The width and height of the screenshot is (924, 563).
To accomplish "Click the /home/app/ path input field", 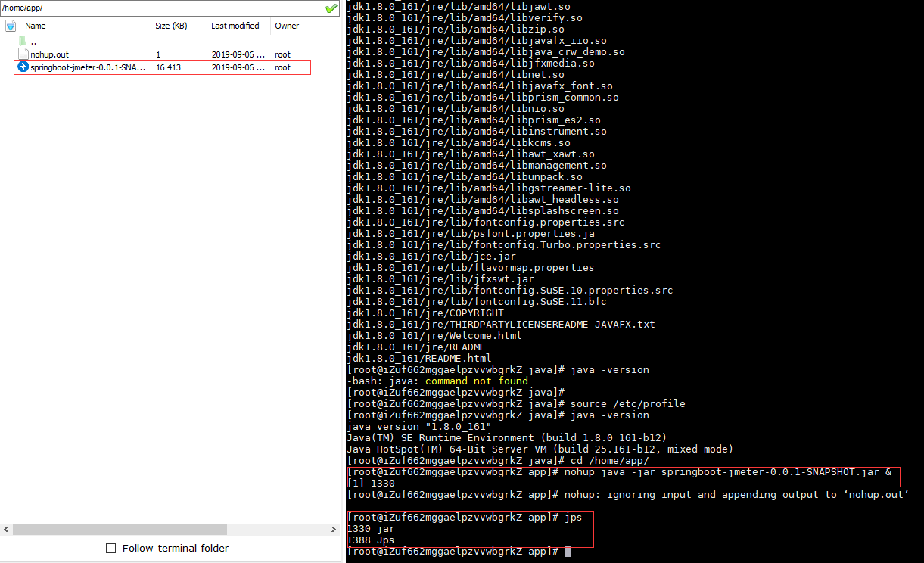I will [151, 7].
